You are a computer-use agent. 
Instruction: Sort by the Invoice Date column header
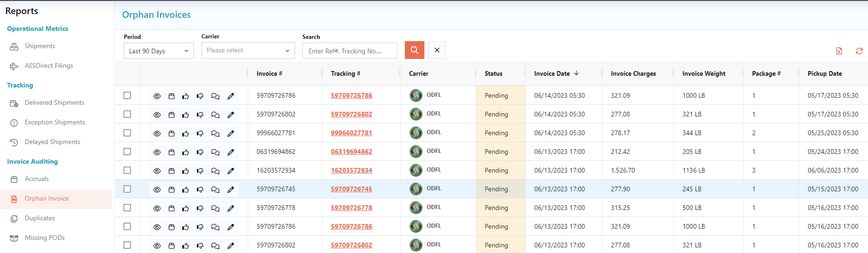coord(552,73)
